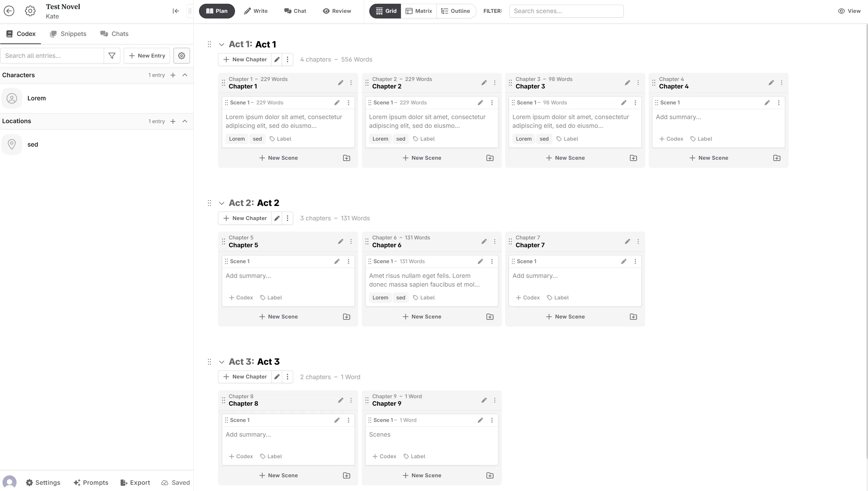Edit Chapter 1 title pencil icon
Image resolution: width=868 pixels, height=491 pixels.
coord(341,83)
